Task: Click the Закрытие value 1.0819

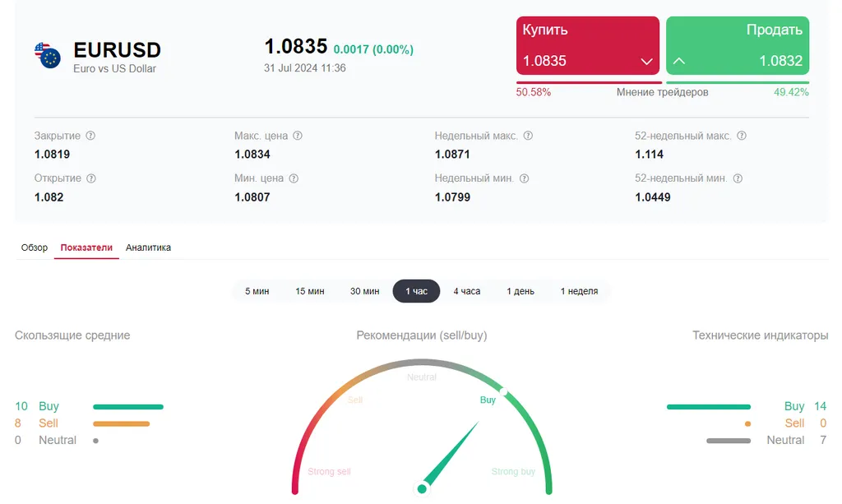Action: tap(52, 155)
